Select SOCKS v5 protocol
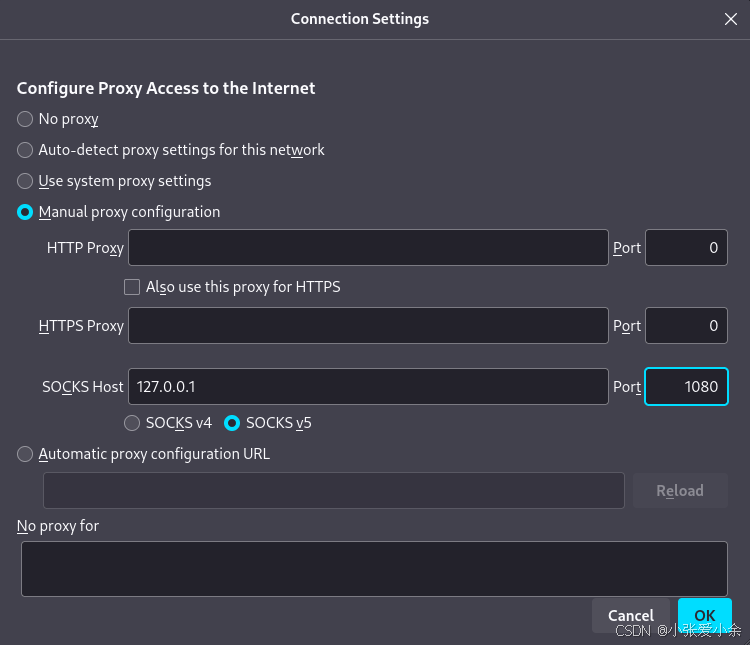750x645 pixels. [x=232, y=423]
